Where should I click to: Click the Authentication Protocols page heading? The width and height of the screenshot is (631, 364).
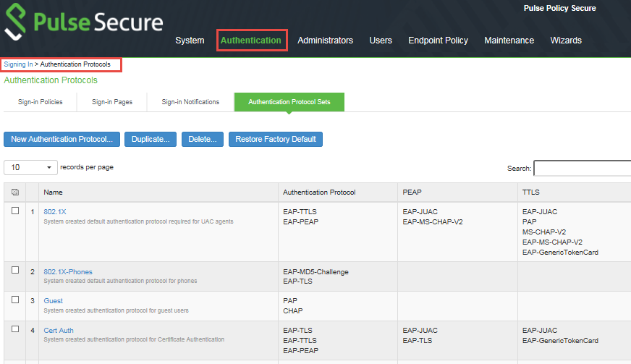[51, 80]
